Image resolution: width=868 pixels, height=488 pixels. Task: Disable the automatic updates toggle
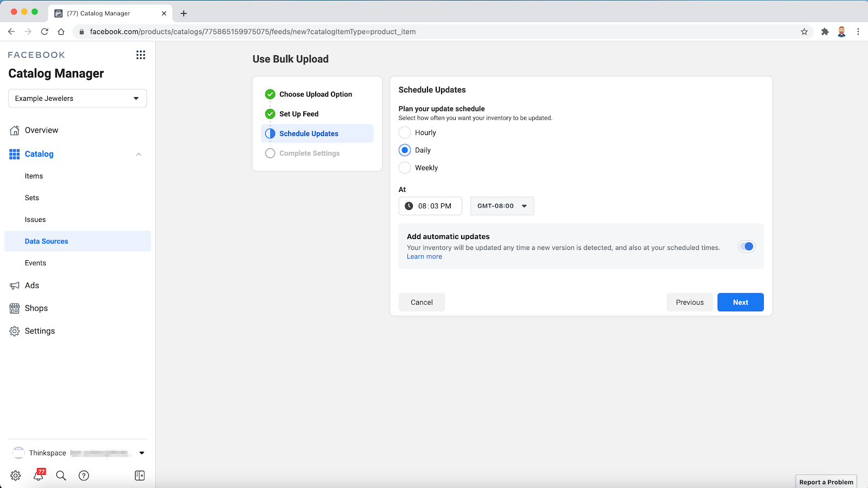pos(746,247)
